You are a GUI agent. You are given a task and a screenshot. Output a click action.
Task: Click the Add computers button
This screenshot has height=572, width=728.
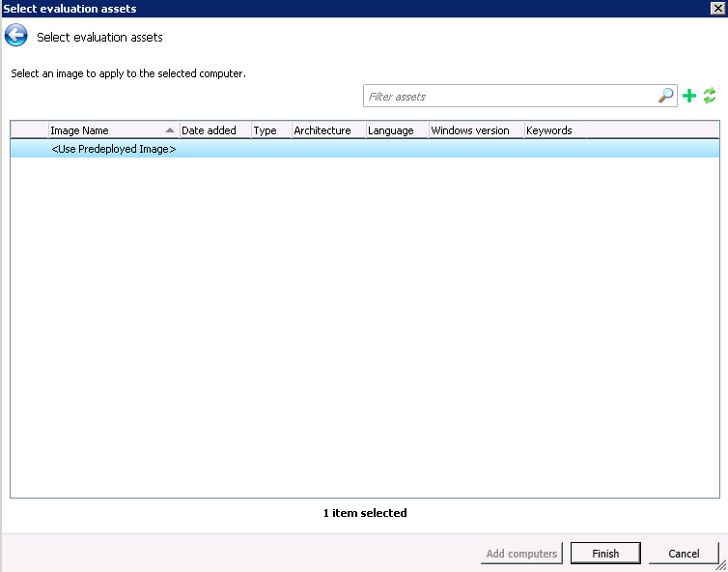click(521, 554)
